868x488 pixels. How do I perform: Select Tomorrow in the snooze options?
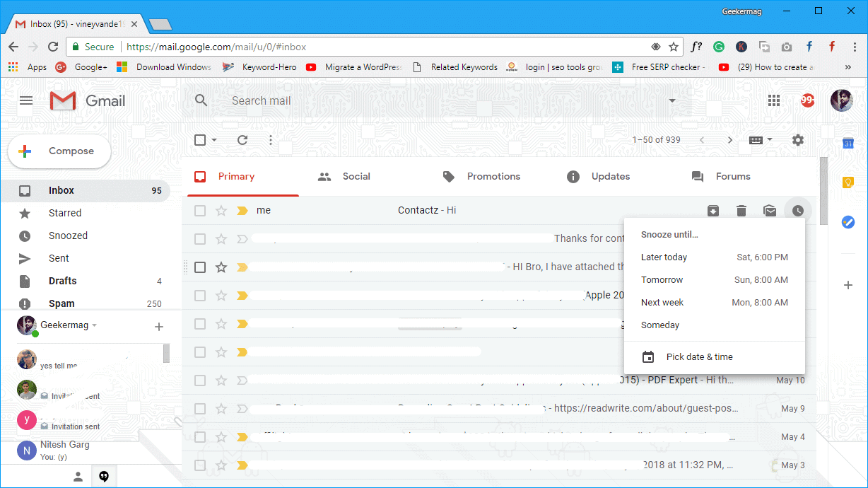point(662,279)
